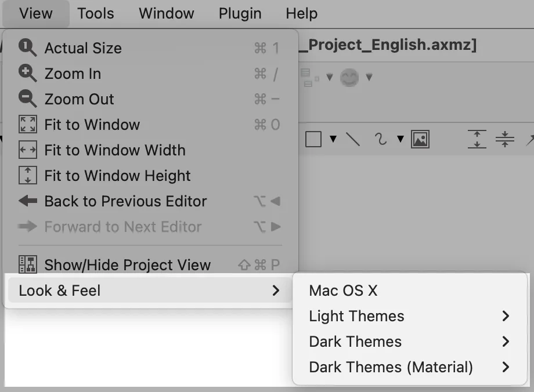Select Fit to Window icon

coord(28,125)
